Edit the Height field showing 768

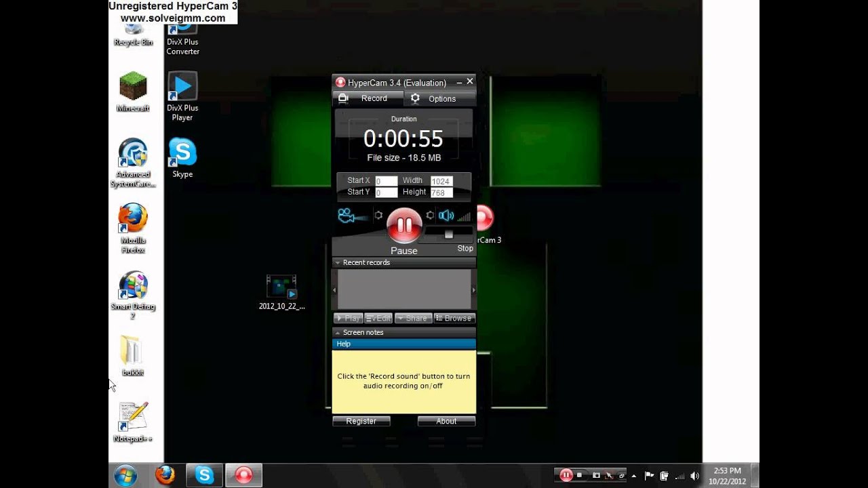(441, 192)
